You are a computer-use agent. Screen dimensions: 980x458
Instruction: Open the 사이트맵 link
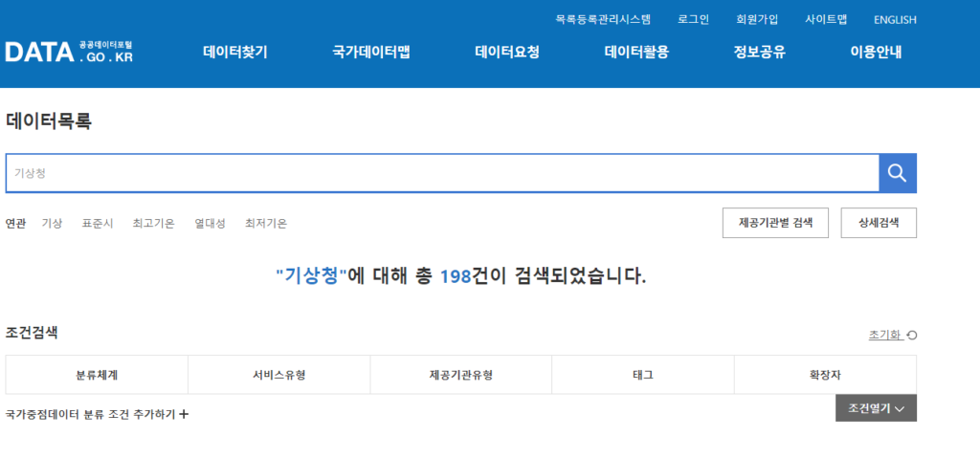[x=826, y=19]
